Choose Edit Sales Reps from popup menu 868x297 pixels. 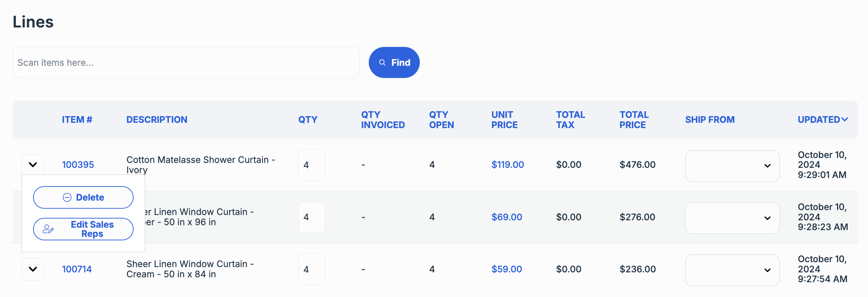(x=83, y=229)
